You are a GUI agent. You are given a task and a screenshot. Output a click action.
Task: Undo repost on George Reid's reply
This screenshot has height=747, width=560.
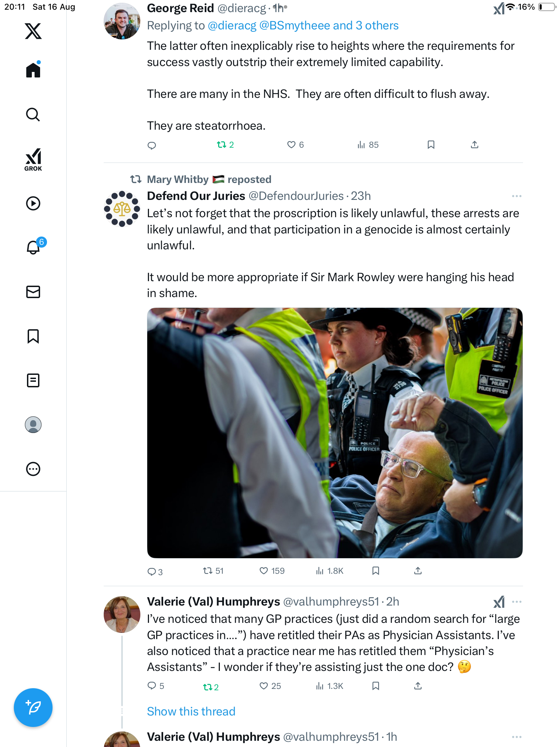coord(222,145)
